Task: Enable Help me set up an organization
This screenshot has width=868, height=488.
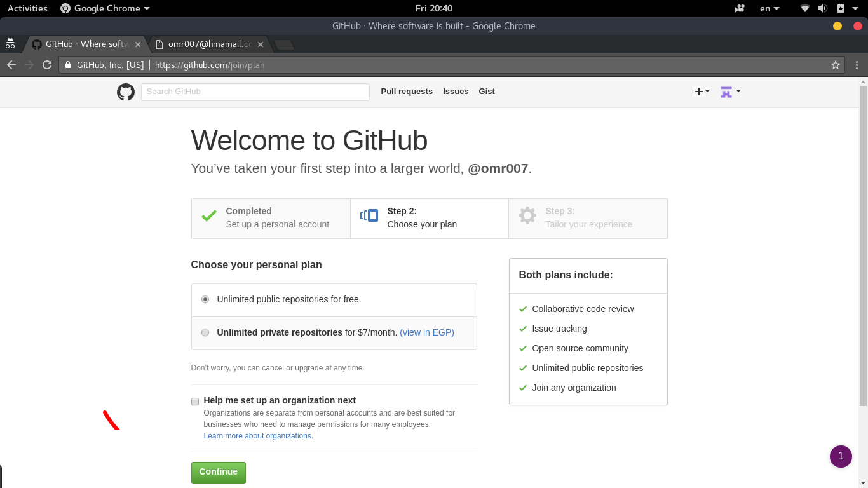Action: point(195,402)
